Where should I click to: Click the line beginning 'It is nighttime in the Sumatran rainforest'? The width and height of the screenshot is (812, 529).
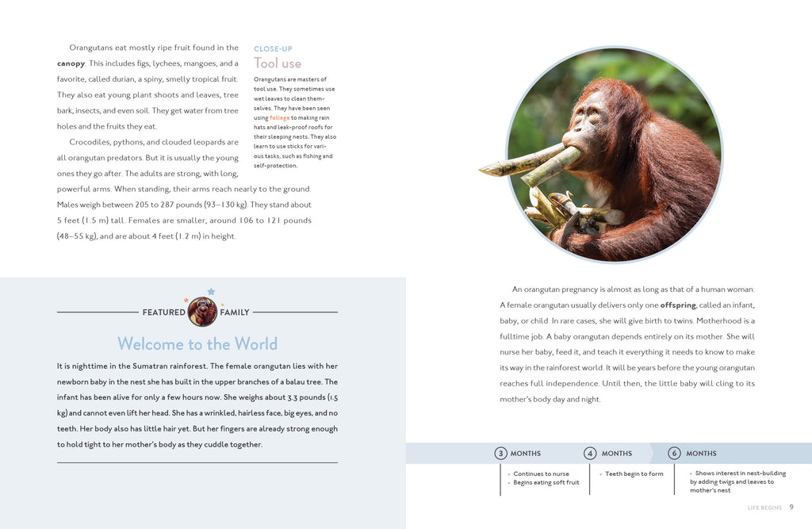(197, 366)
